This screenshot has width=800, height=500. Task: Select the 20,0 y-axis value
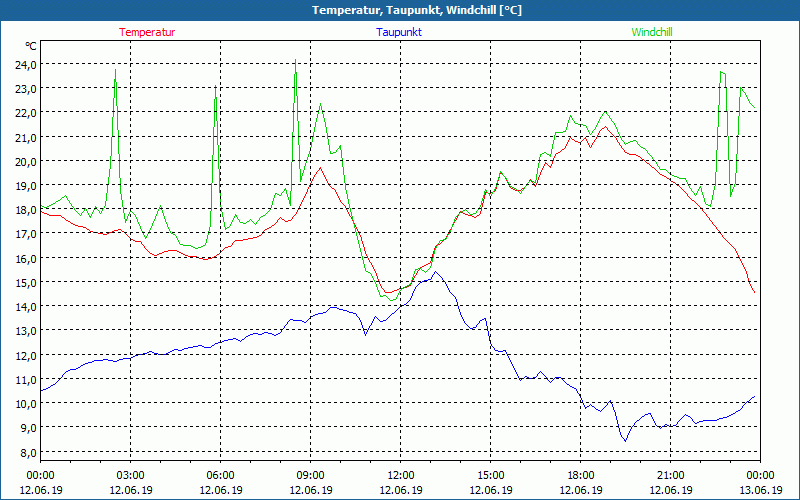click(x=26, y=161)
